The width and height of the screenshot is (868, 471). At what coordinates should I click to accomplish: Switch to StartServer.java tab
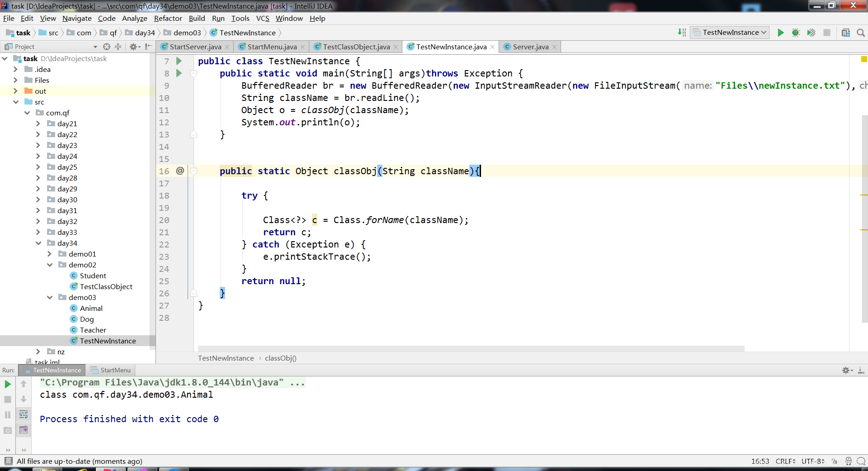[x=195, y=47]
